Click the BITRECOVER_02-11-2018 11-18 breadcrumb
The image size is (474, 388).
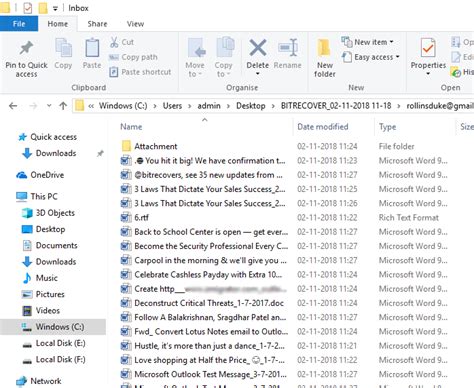[336, 106]
